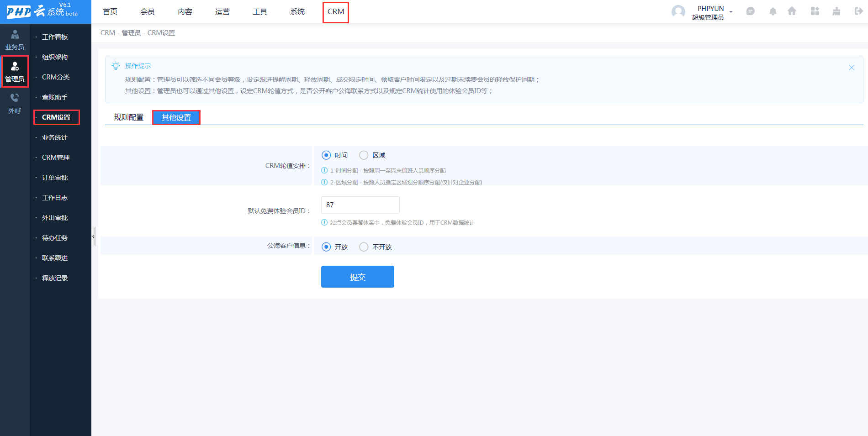Image resolution: width=868 pixels, height=436 pixels.
Task: Open 工作日志 in the sidebar
Action: tap(55, 198)
